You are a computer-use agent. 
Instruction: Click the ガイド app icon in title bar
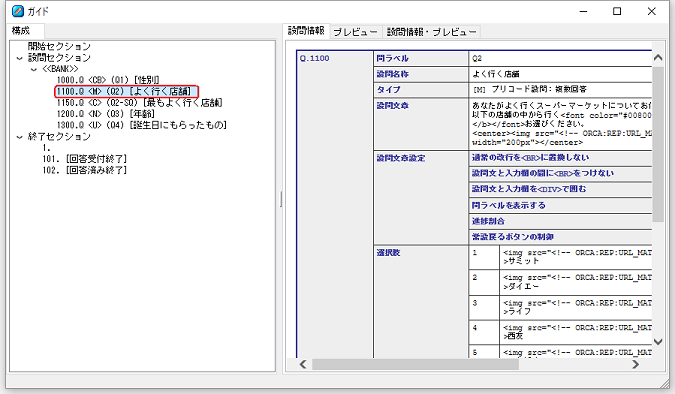18,11
